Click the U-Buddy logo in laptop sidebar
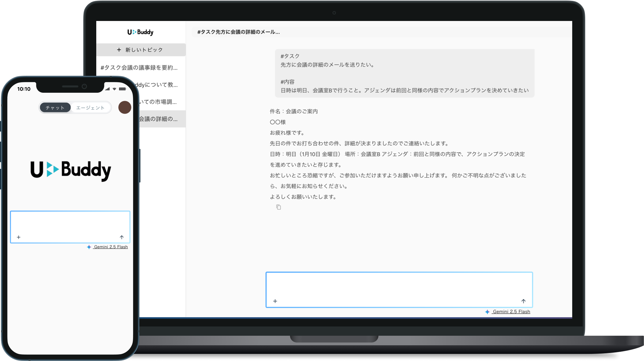This screenshot has height=361, width=644. [x=140, y=32]
